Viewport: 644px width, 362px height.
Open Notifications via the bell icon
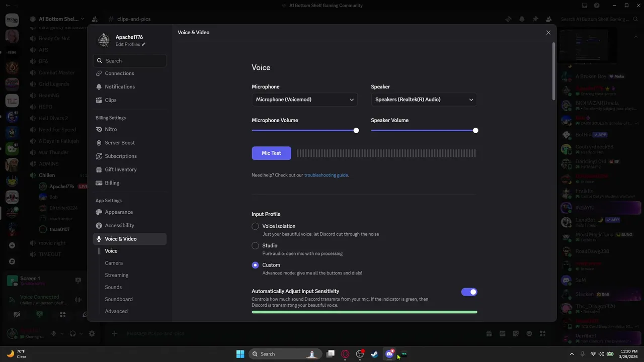point(99,86)
